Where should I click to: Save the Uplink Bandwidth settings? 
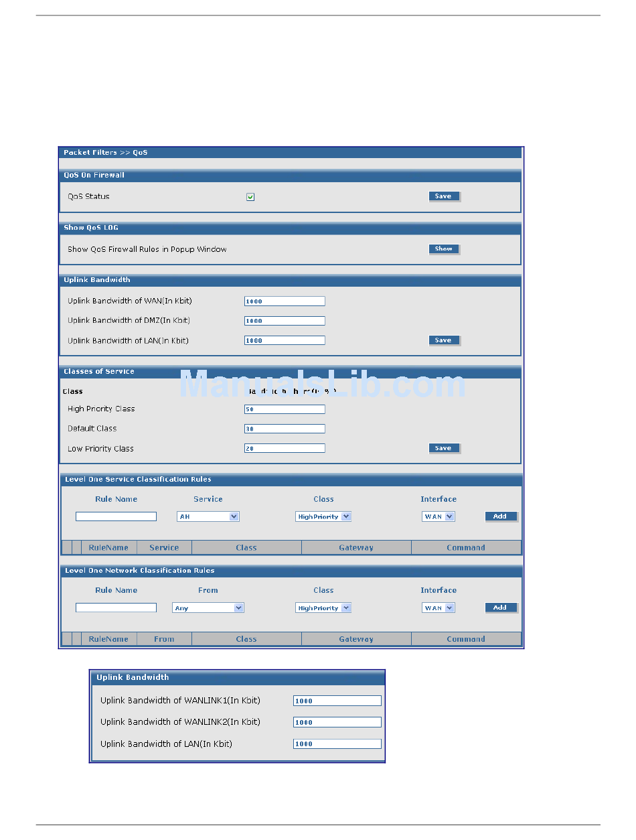point(443,340)
